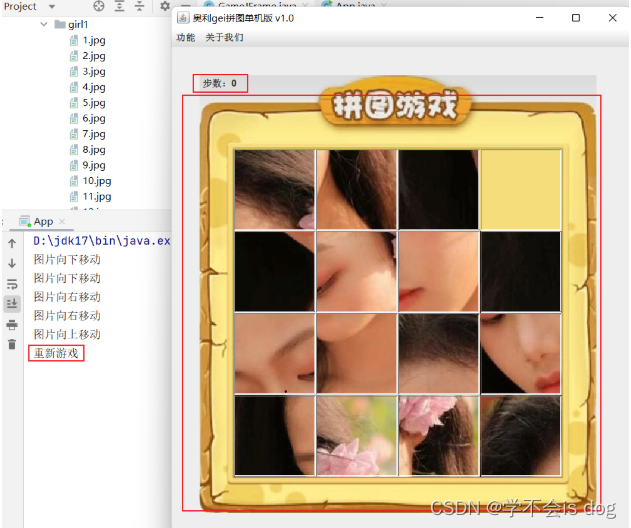This screenshot has width=631, height=528.
Task: Close the puzzle game window
Action: point(612,18)
